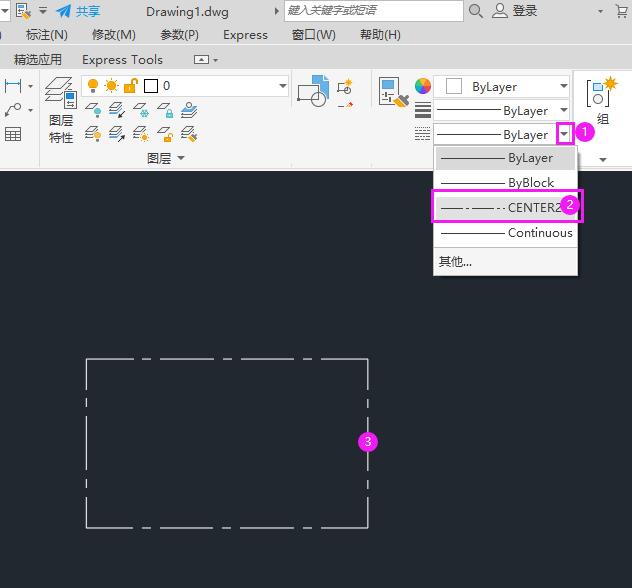The width and height of the screenshot is (632, 588).
Task: Expand the lineweight ByLayer dropdown
Action: 563,110
